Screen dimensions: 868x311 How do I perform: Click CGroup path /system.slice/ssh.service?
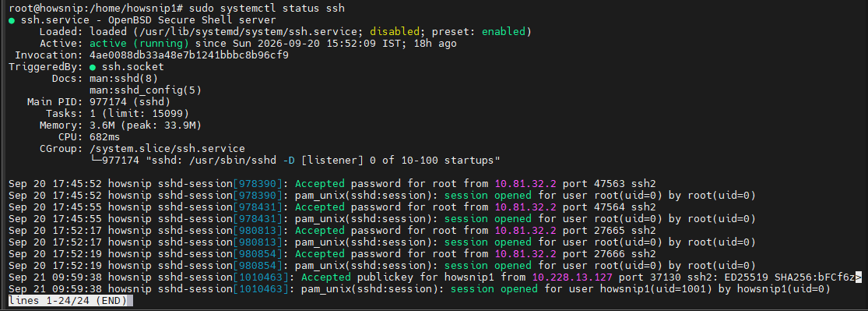pos(167,149)
